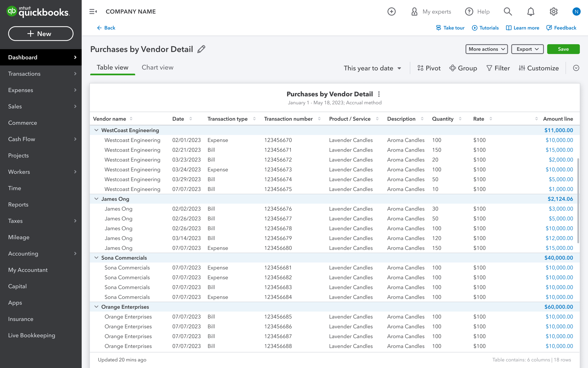
Task: Open the report kebab menu icon
Action: [x=379, y=94]
